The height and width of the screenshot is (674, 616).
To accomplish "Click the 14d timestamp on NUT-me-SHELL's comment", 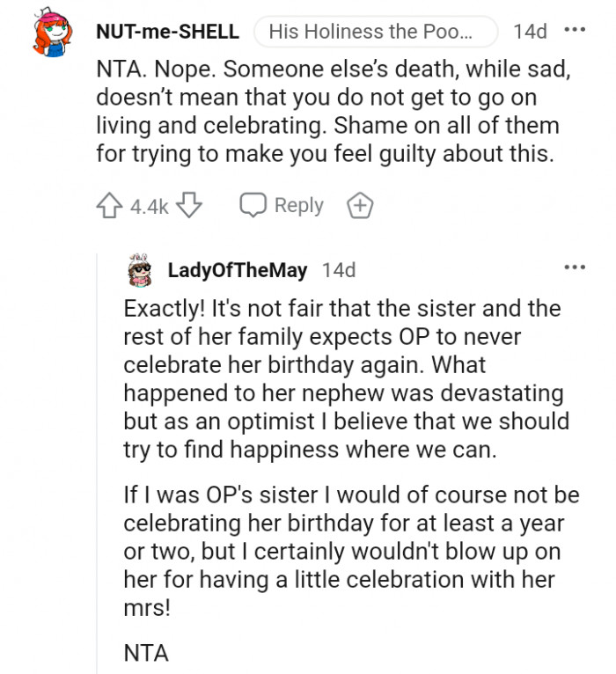I will coord(530,32).
